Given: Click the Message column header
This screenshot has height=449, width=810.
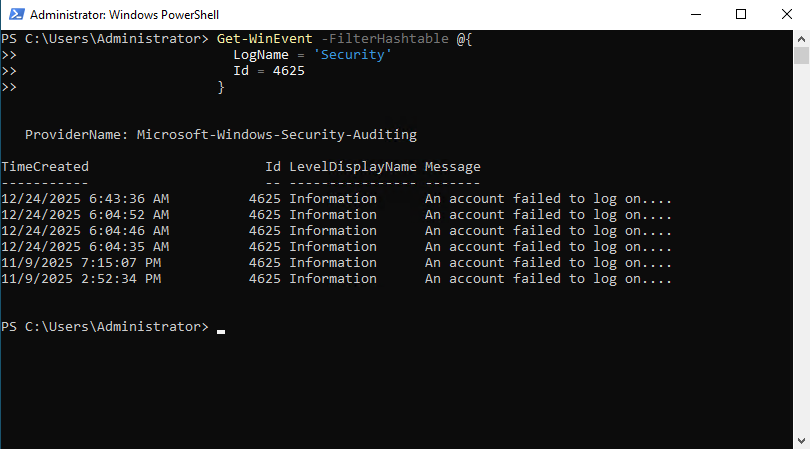Looking at the screenshot, I should click(x=452, y=167).
